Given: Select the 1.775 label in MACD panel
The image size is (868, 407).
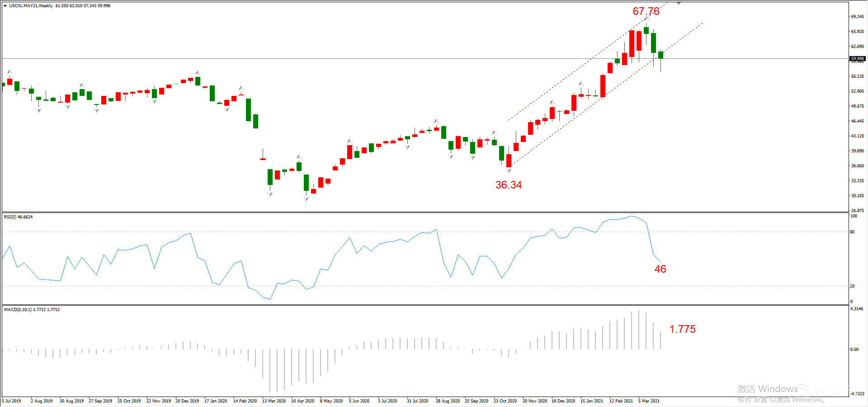Looking at the screenshot, I should coord(682,329).
